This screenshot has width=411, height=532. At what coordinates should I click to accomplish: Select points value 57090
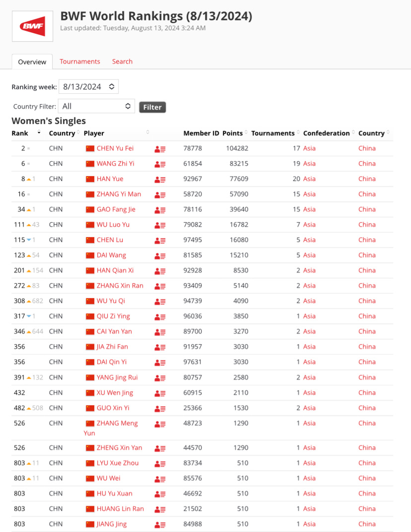pos(239,194)
